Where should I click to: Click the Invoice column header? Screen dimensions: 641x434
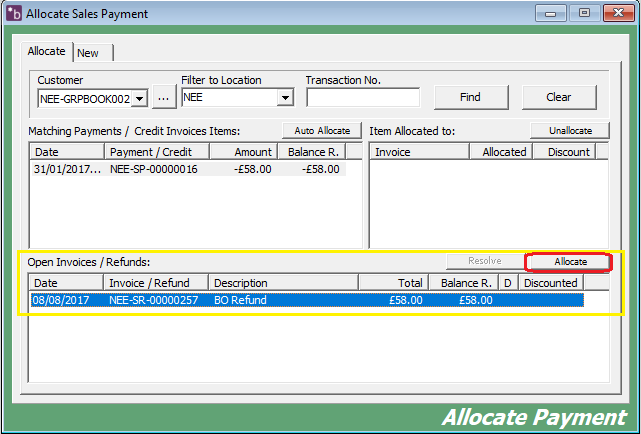419,152
